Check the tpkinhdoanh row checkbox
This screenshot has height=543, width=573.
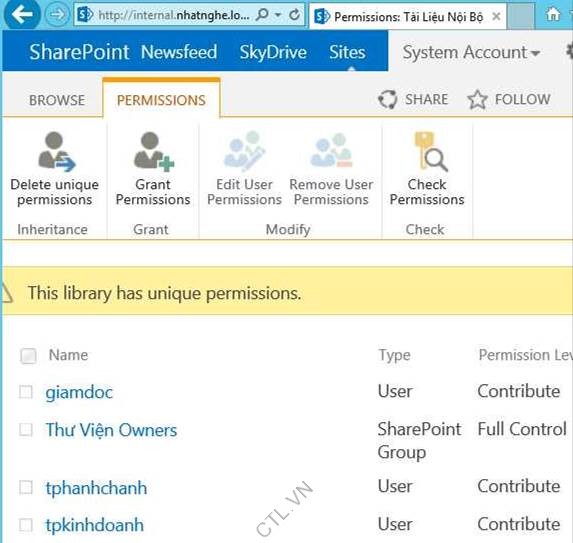pos(26,524)
